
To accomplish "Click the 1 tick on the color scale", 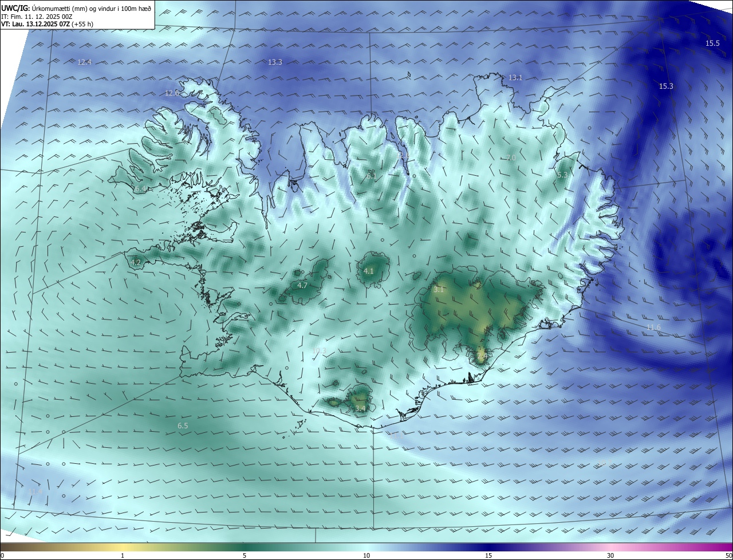I will click(123, 555).
